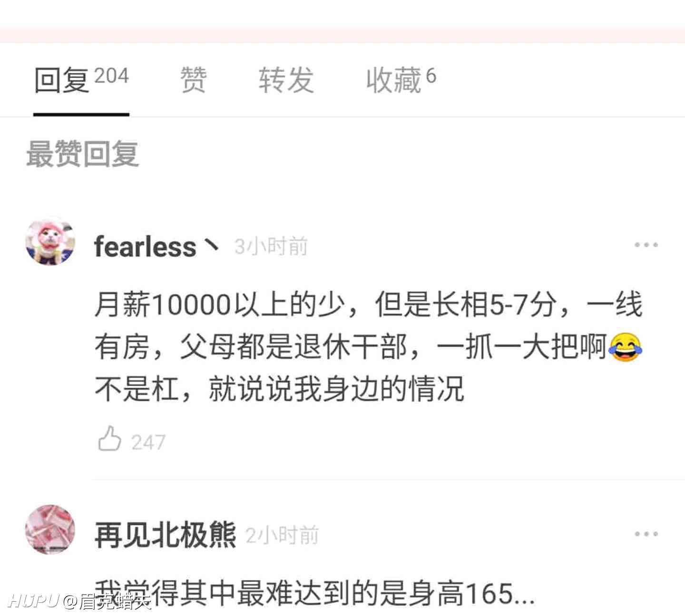
Task: Open more options for 再见北极熊's comment
Action: point(646,534)
